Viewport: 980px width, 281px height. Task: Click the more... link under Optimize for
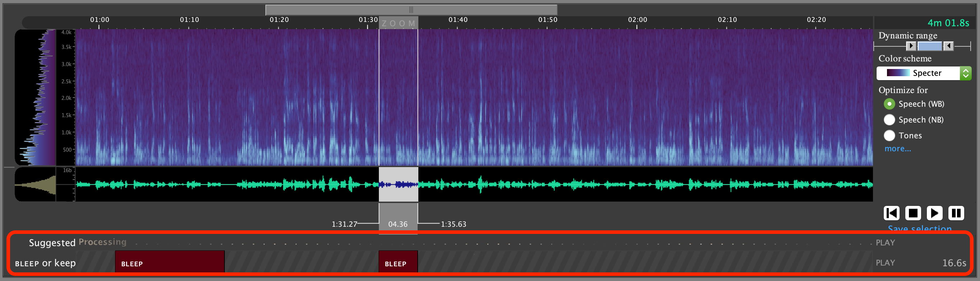coord(897,148)
